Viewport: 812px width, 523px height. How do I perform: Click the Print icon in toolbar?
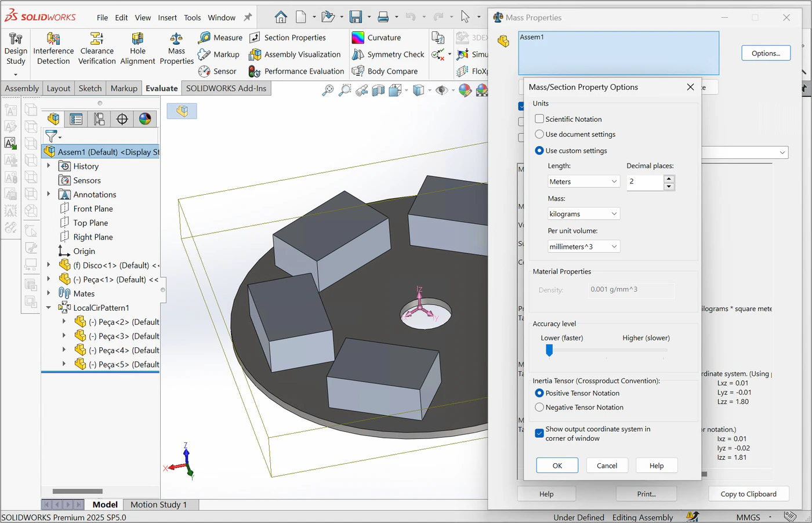383,17
